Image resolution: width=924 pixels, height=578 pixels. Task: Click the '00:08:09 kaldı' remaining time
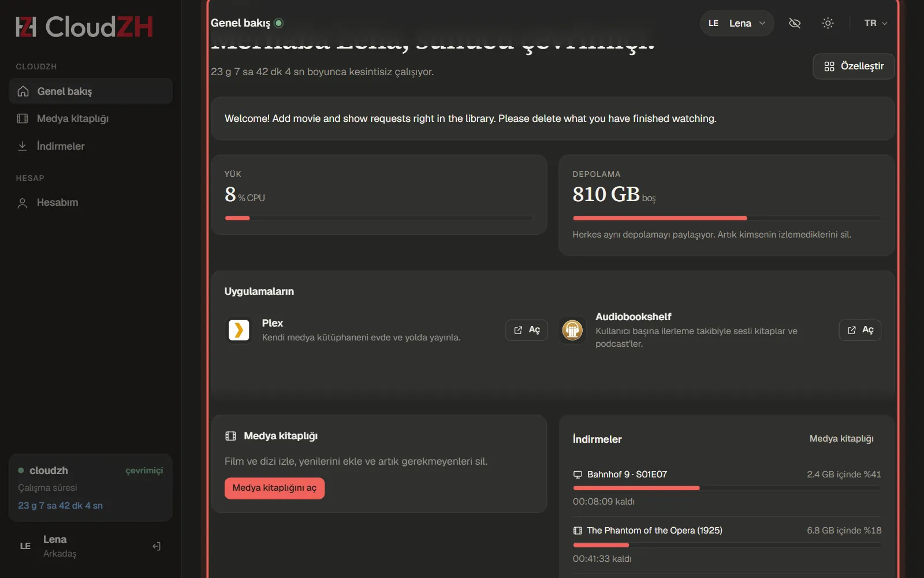pos(603,502)
